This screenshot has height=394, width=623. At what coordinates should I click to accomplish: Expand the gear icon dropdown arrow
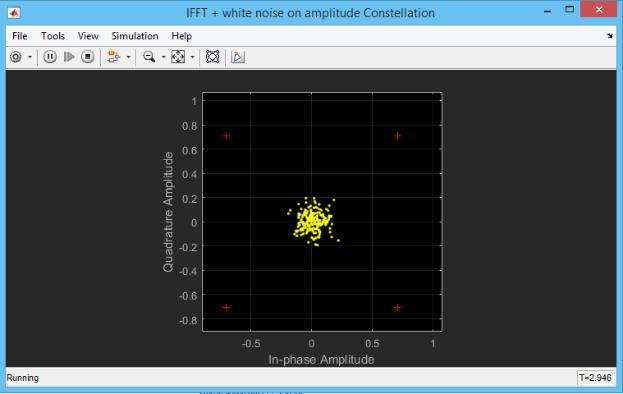pos(30,57)
